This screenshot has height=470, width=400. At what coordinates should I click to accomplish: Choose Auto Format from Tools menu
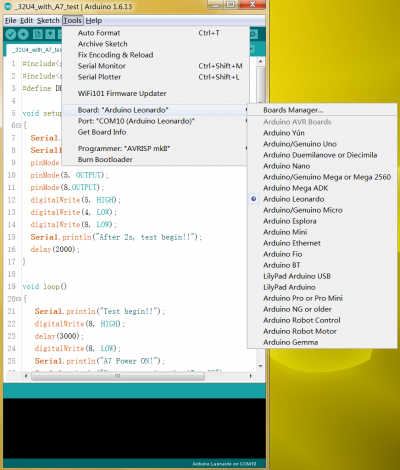pos(156,33)
